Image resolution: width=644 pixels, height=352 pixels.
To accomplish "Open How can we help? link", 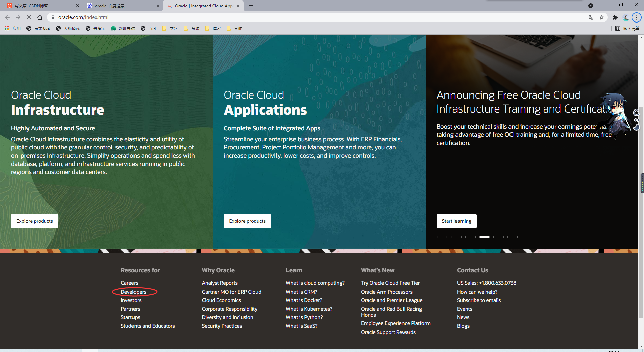I will pyautogui.click(x=477, y=292).
